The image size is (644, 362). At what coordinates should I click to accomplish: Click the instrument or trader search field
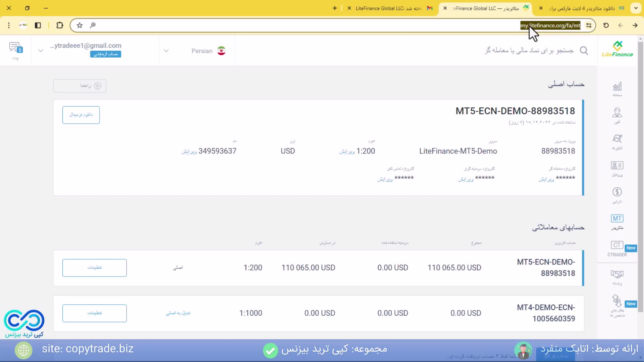[x=529, y=51]
